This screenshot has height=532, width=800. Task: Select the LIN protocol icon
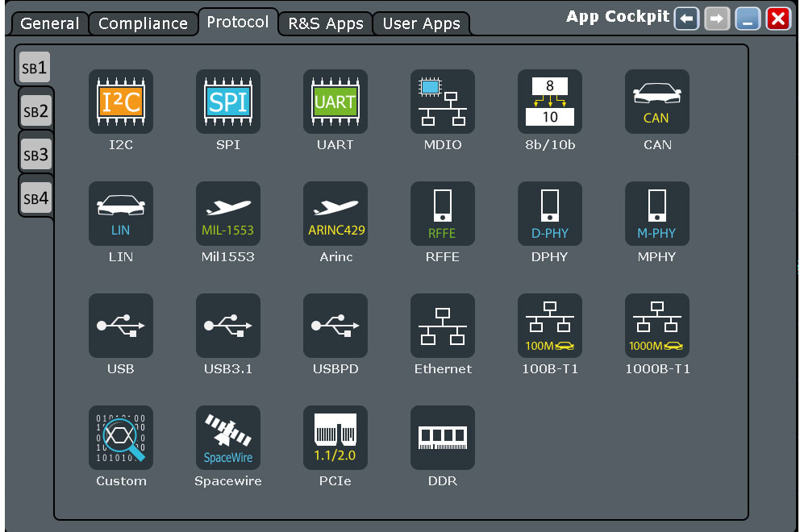coord(120,214)
